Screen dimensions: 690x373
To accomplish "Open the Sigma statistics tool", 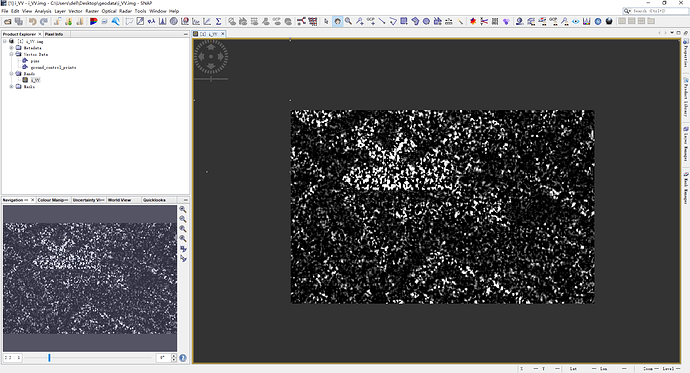I will (219, 21).
